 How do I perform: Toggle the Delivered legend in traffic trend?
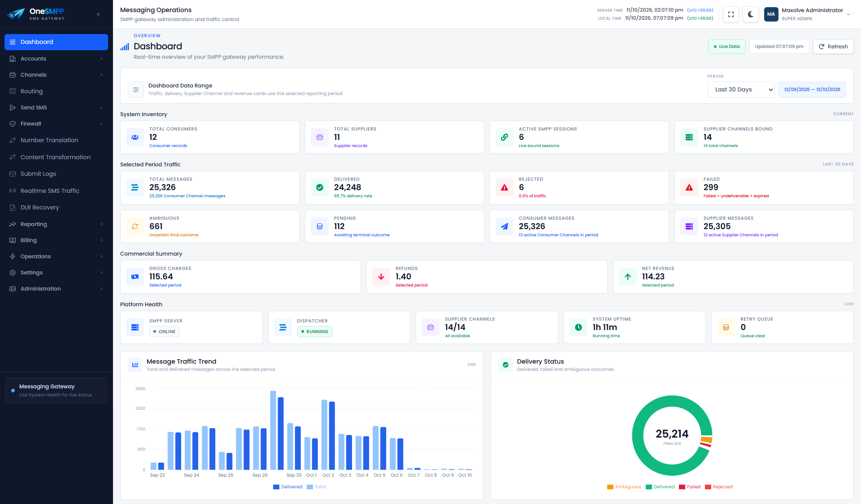click(x=287, y=487)
